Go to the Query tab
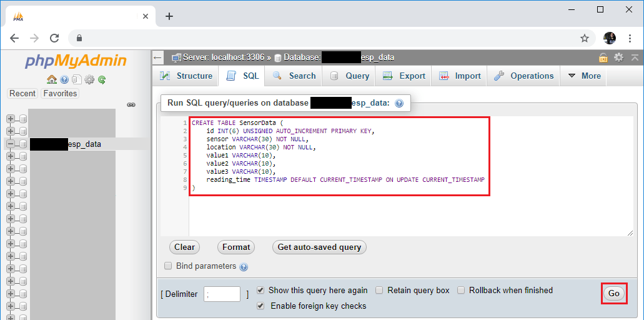 [350, 76]
